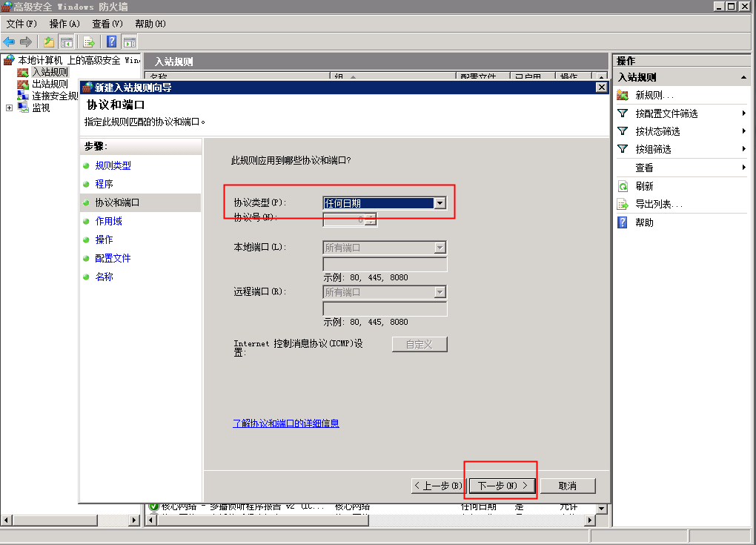Click the 取消 button in the wizard

tap(568, 486)
